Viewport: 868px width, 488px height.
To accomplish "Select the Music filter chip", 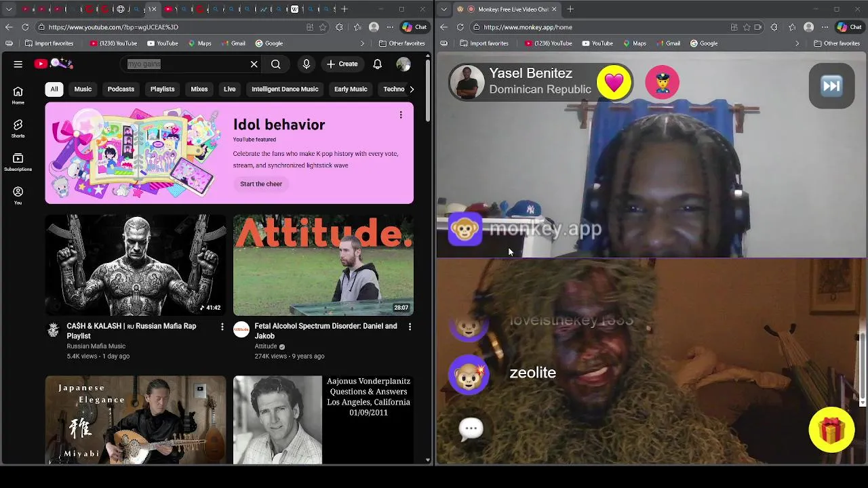I will 83,89.
